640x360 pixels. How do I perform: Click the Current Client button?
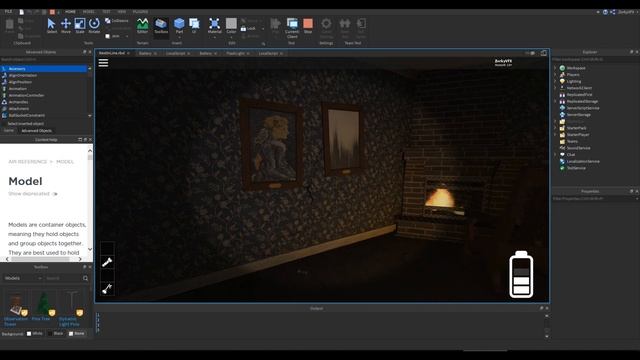tap(292, 28)
